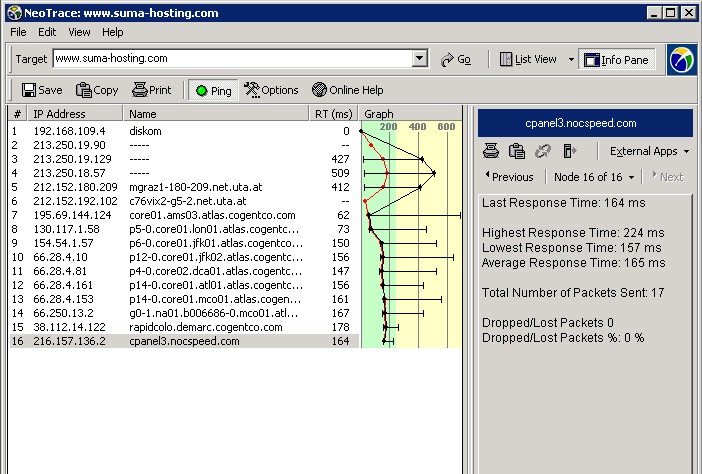The image size is (702, 474).
Task: Click the print icon in info pane
Action: (491, 151)
